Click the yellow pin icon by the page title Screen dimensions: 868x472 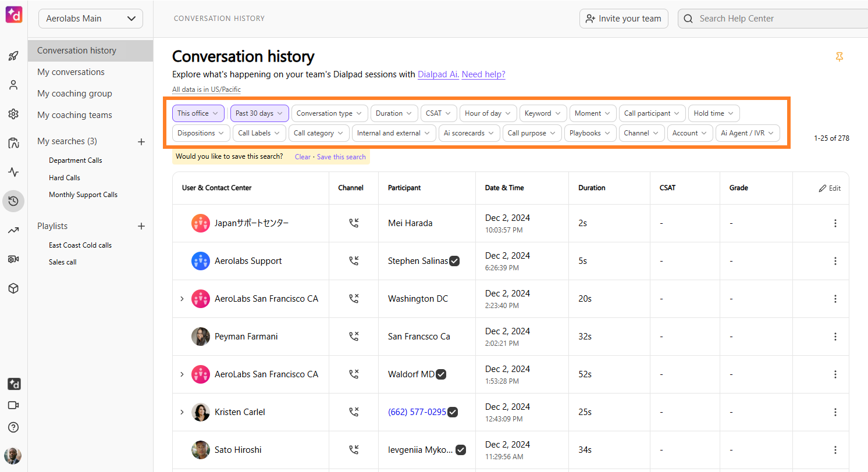click(x=839, y=56)
